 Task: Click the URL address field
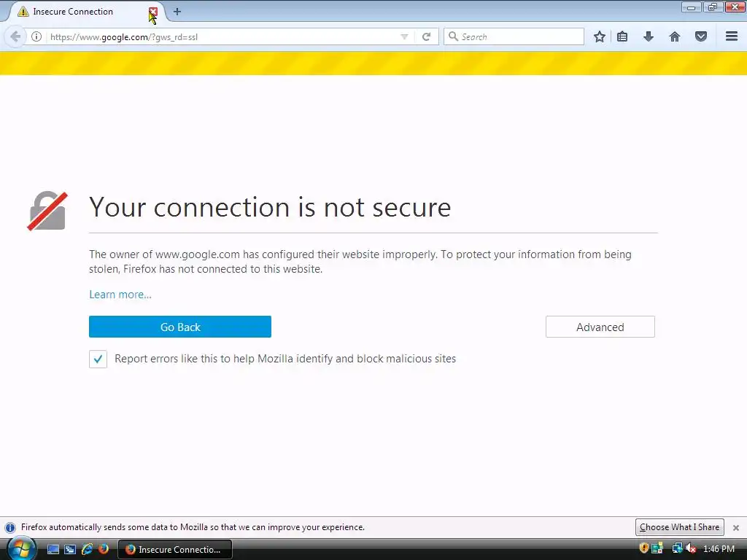tap(222, 36)
